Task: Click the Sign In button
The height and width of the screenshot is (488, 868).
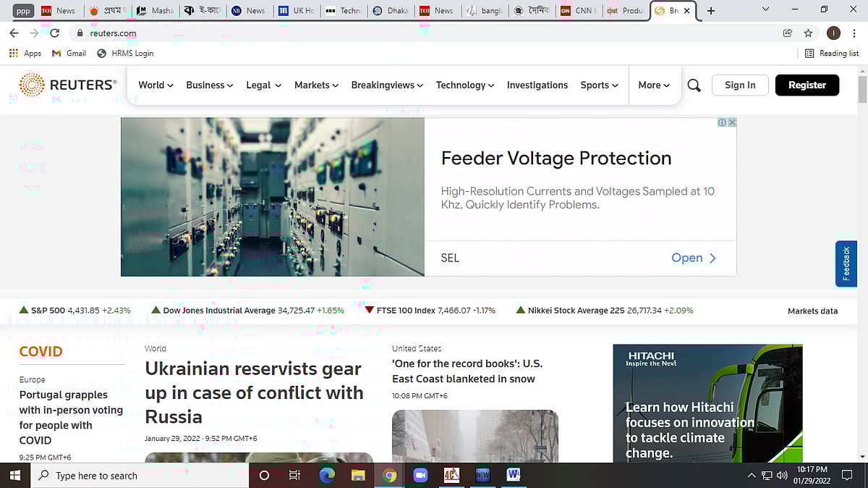Action: [x=740, y=85]
